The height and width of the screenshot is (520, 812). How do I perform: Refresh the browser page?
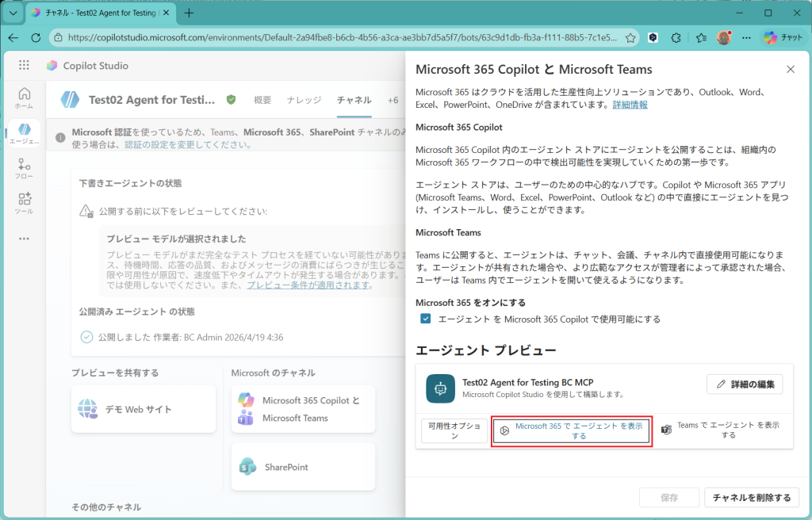36,37
